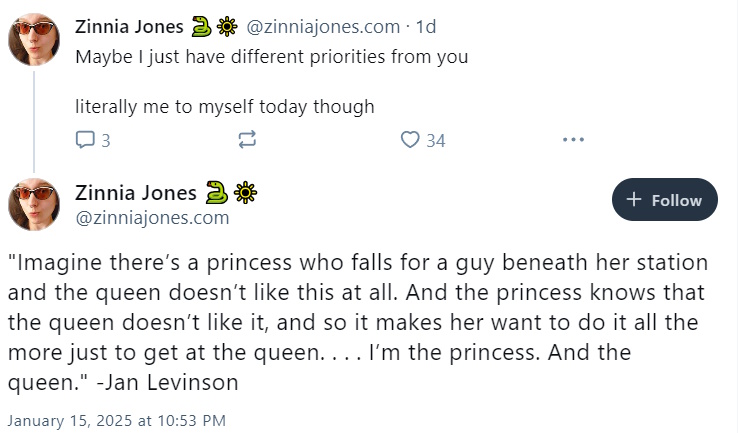
Task: Click sunflower emoji beside lower name
Action: point(245,193)
